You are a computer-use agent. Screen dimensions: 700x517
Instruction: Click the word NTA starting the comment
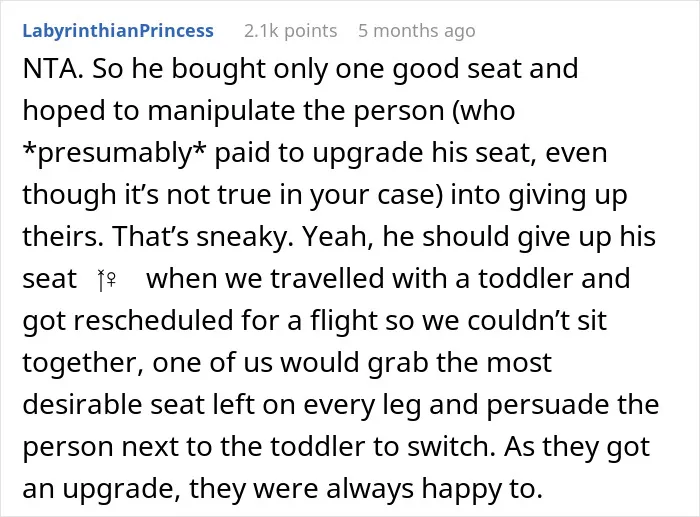[52, 69]
